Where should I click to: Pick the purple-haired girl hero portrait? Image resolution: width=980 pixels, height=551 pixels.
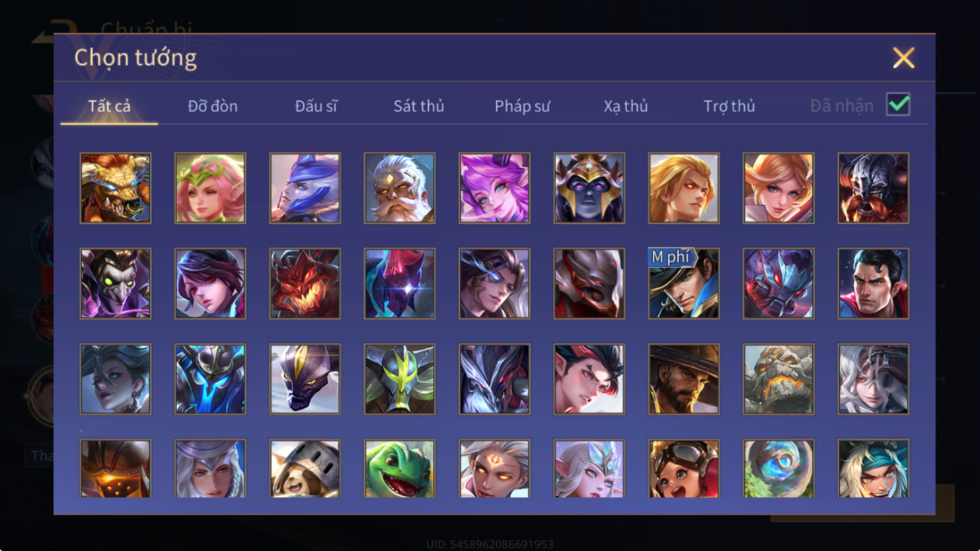tap(494, 188)
